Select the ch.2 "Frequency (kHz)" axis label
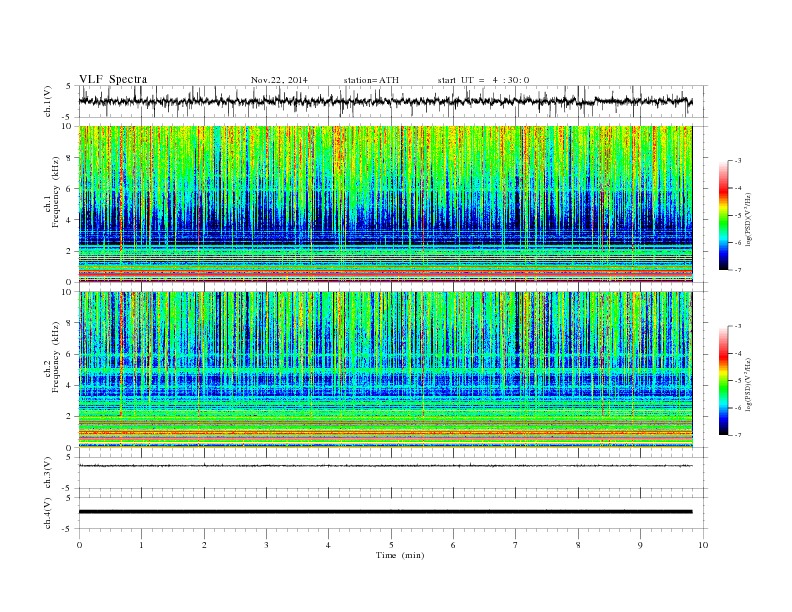Image resolution: width=792 pixels, height=612 pixels. 56,356
